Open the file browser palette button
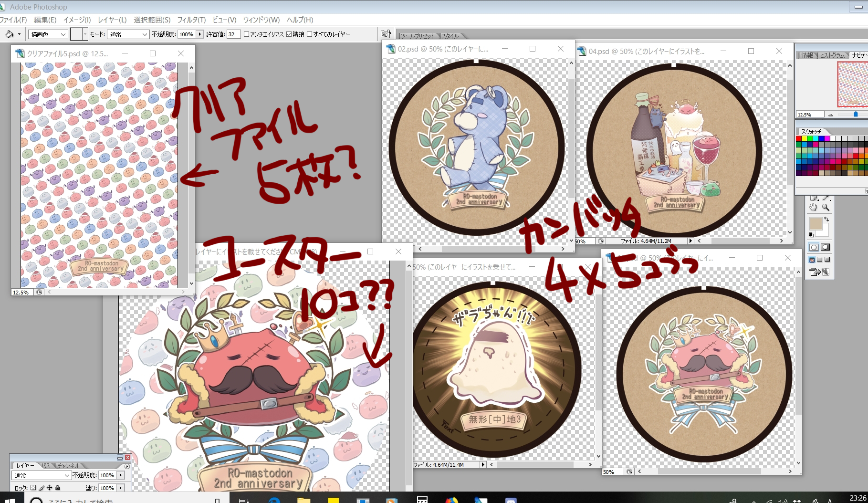 386,34
